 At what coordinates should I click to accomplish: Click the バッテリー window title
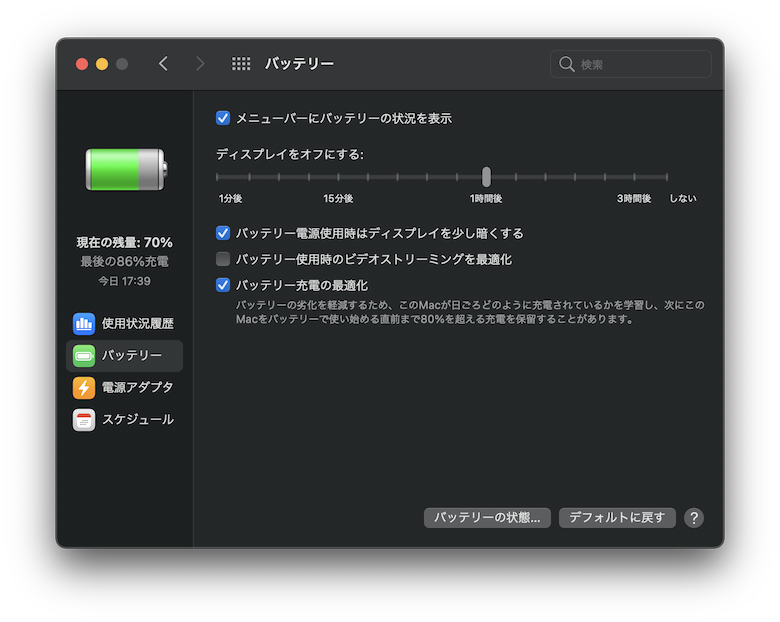point(299,64)
